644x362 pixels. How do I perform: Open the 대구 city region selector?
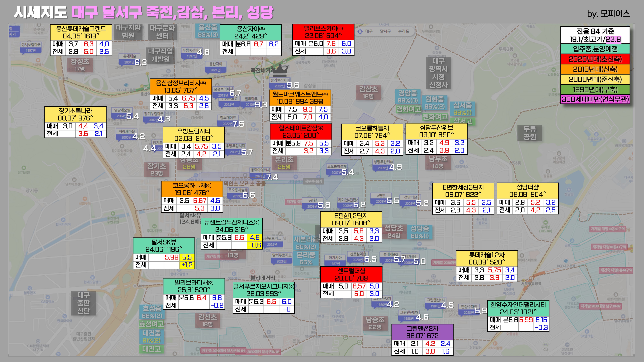(369, 32)
